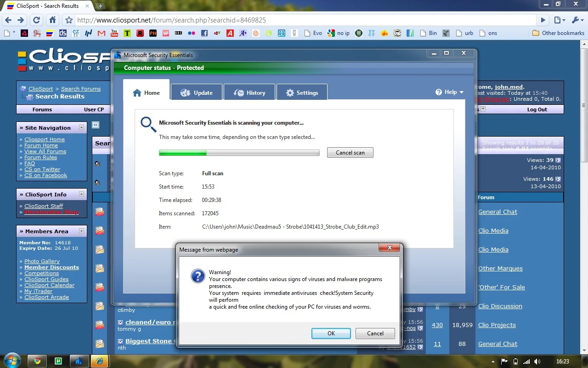Open User CP in the forum navbar
The image size is (588, 368).
94,109
